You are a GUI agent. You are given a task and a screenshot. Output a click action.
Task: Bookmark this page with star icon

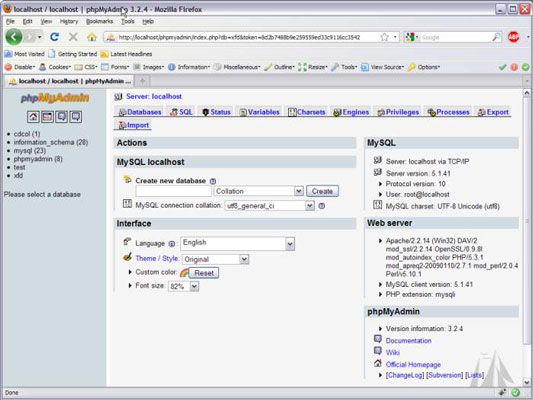click(x=384, y=37)
